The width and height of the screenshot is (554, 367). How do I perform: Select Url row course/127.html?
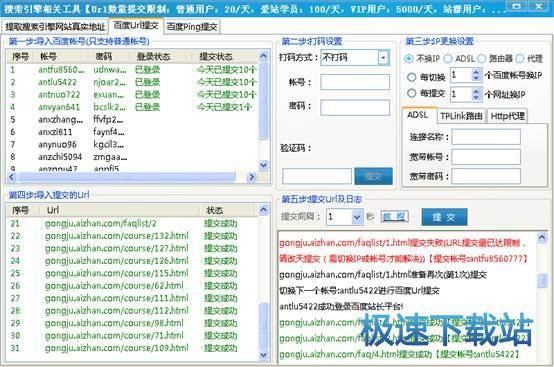[x=132, y=248]
